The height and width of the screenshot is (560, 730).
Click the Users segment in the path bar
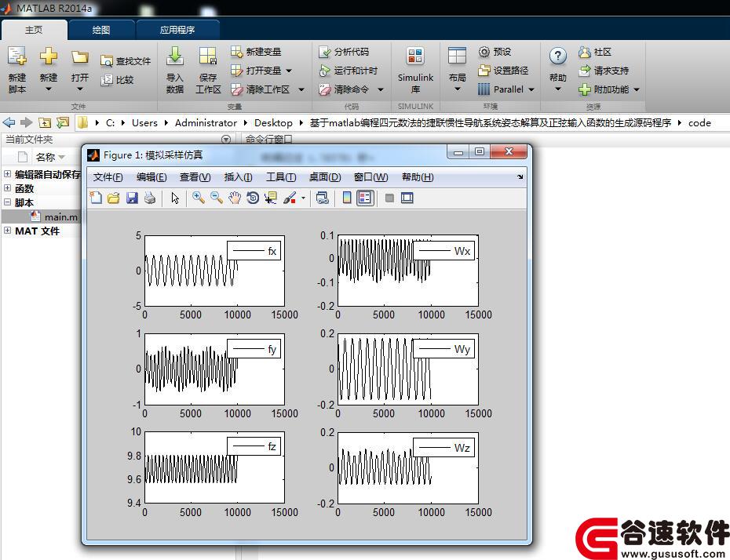[144, 123]
